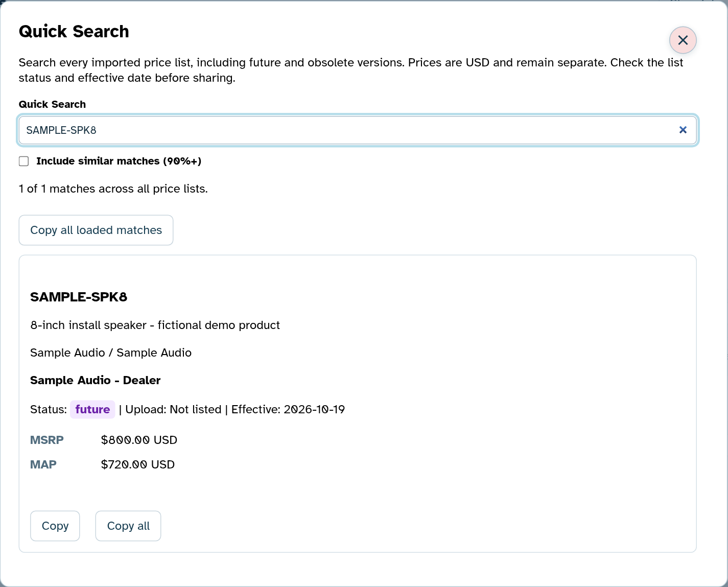Click the Copy all button in result card

point(128,526)
